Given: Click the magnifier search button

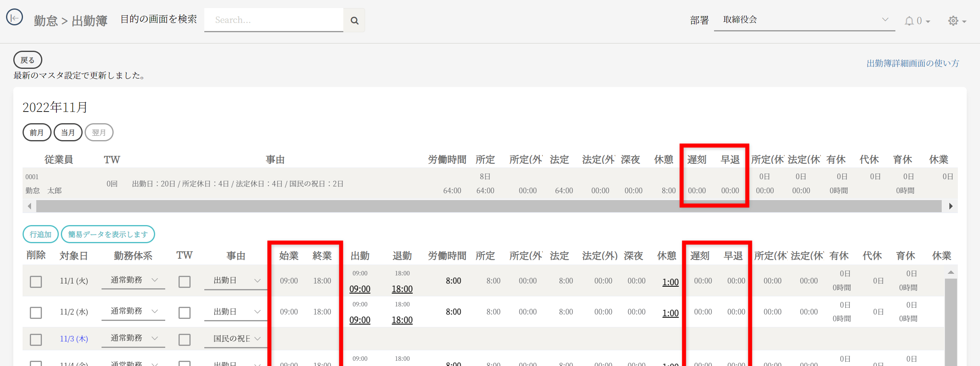Looking at the screenshot, I should click(x=354, y=21).
